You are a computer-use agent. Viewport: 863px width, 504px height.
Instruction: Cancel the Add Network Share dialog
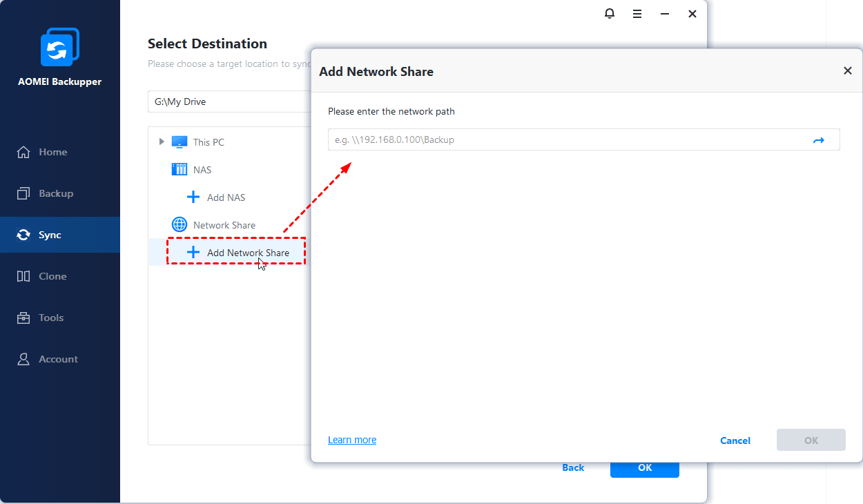point(735,440)
